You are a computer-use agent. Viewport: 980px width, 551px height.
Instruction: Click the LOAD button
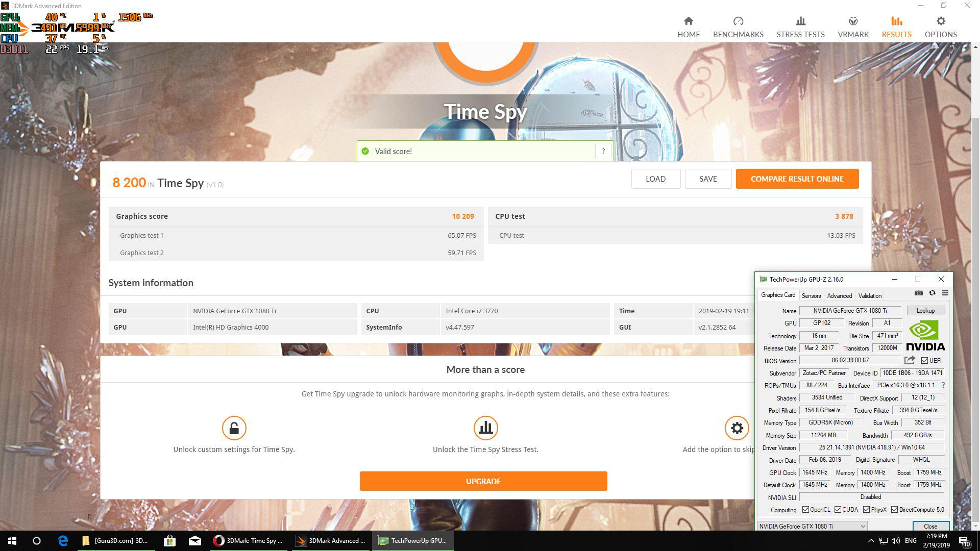[655, 179]
